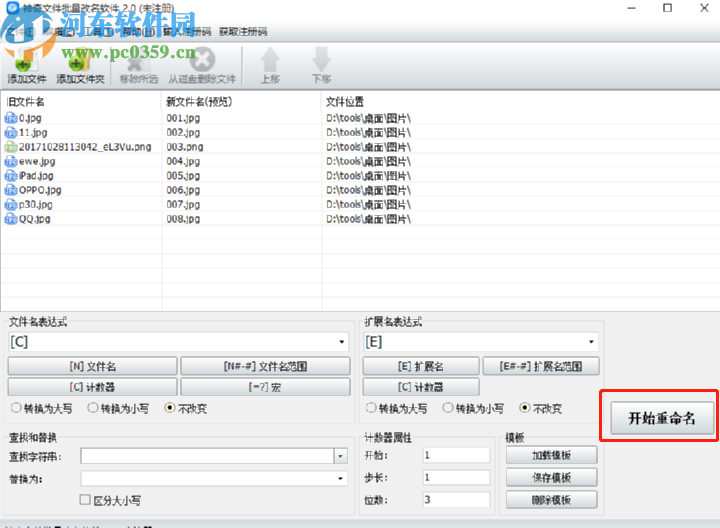
Task: Click the app logo icon in title bar
Action: point(12,7)
